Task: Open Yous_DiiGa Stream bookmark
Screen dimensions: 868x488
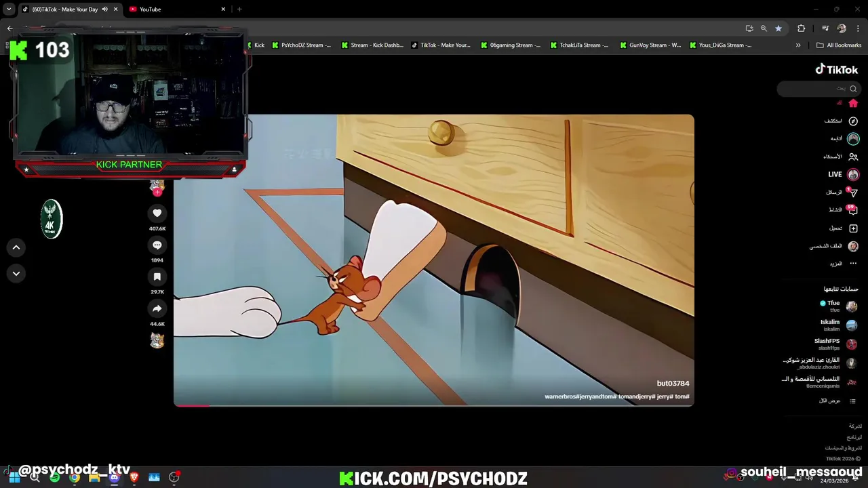Action: (x=720, y=45)
